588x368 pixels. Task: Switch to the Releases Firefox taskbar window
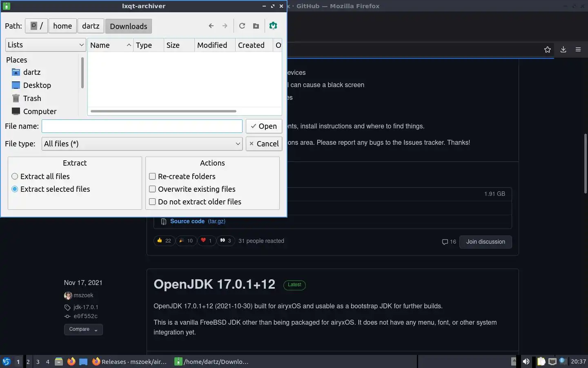tap(130, 361)
